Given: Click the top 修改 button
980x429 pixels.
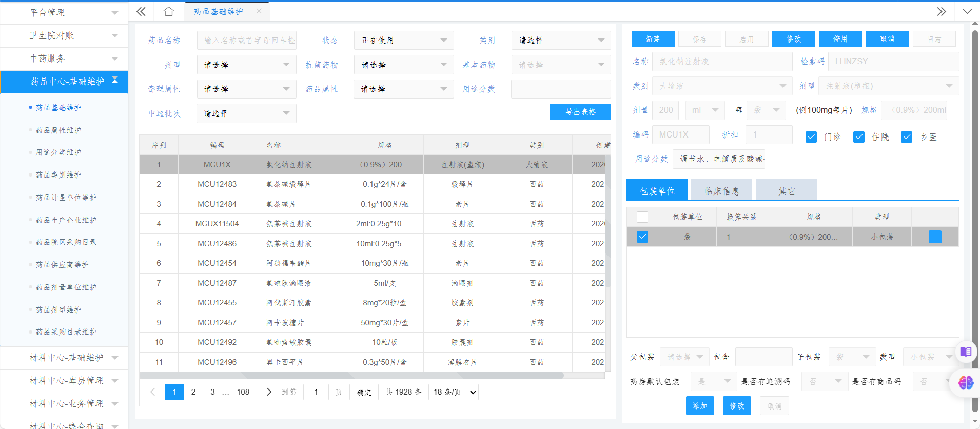Looking at the screenshot, I should pos(793,39).
